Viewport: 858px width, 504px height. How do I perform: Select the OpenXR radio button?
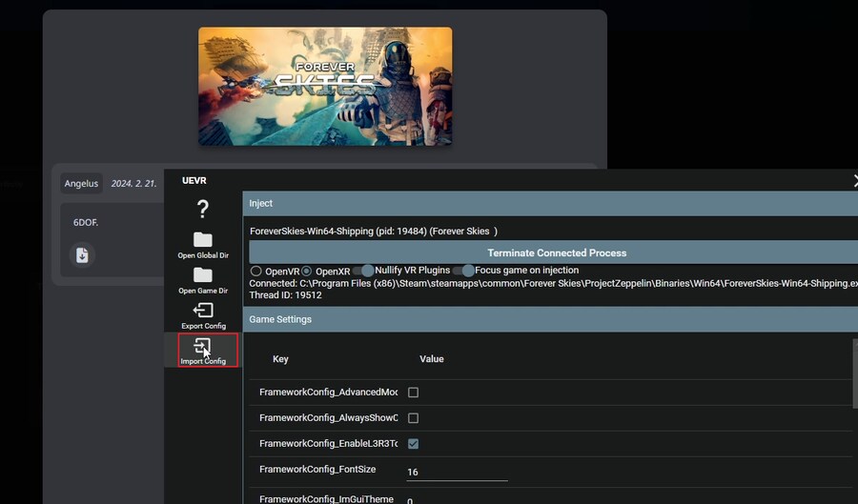click(x=306, y=271)
